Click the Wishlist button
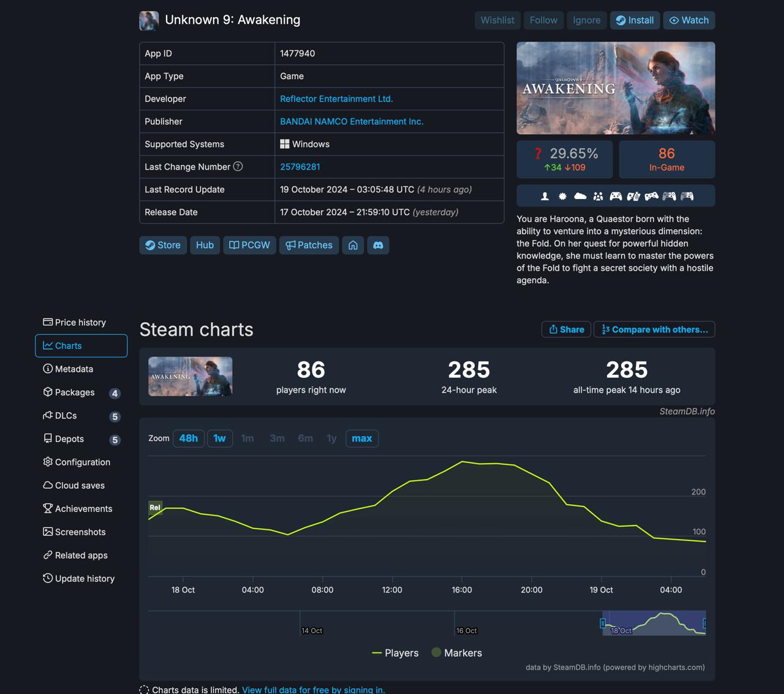The height and width of the screenshot is (694, 784). [x=497, y=20]
